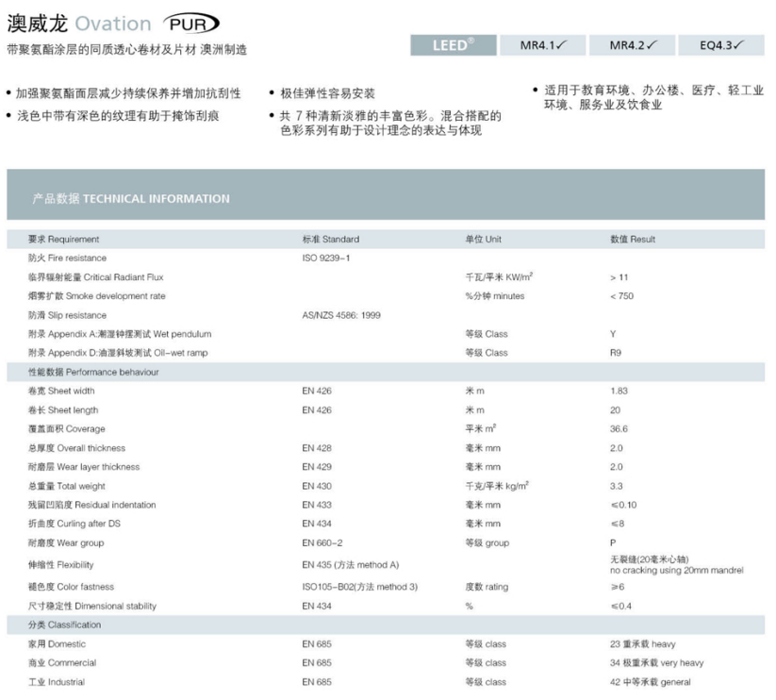Select the 标准 Standard column header
The width and height of the screenshot is (776, 700).
pyautogui.click(x=330, y=240)
